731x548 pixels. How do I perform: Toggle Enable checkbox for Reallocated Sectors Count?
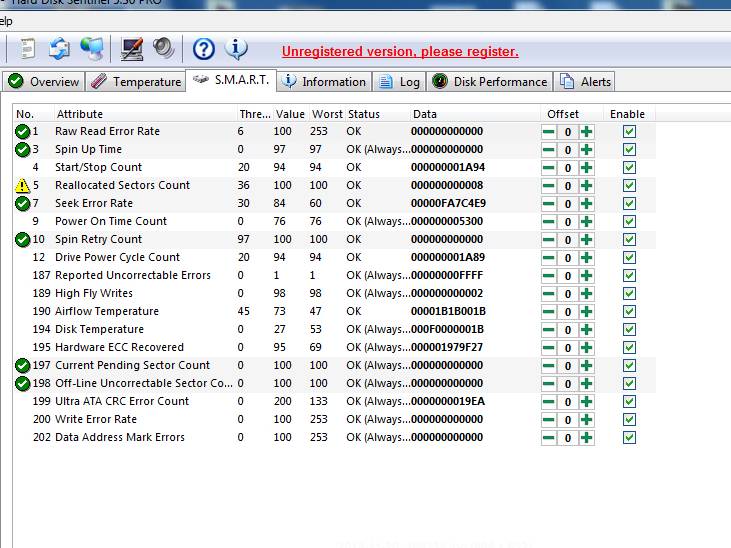tap(629, 186)
